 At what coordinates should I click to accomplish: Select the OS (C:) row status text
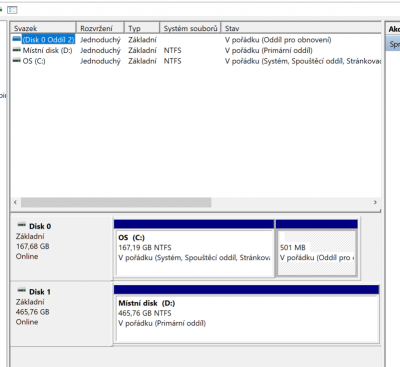coord(303,61)
